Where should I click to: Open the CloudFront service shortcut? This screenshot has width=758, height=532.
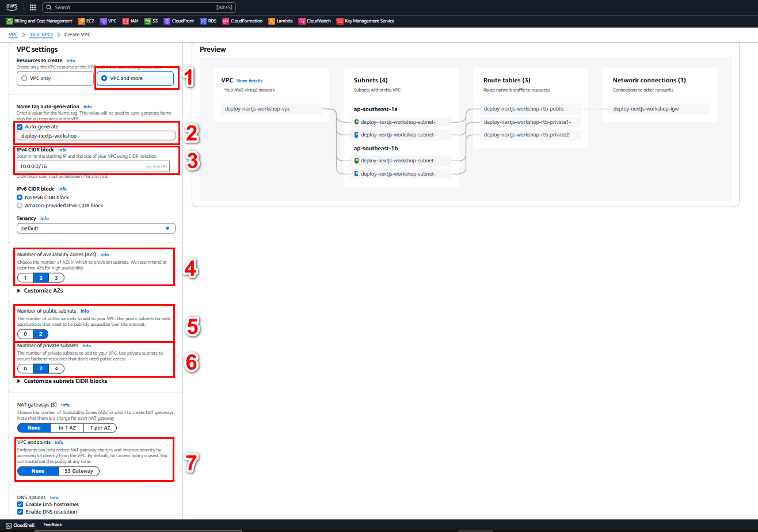(x=180, y=21)
